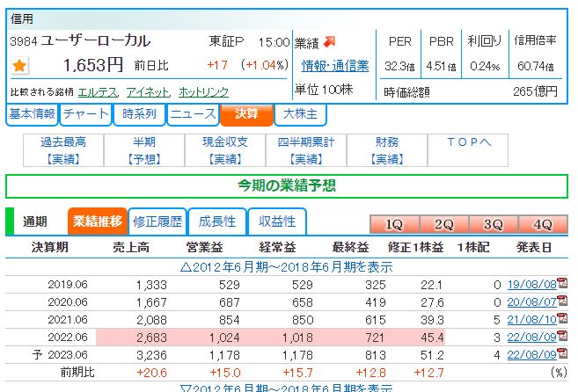Open 22/08/09 link in 予 2023.06 row

(x=531, y=355)
